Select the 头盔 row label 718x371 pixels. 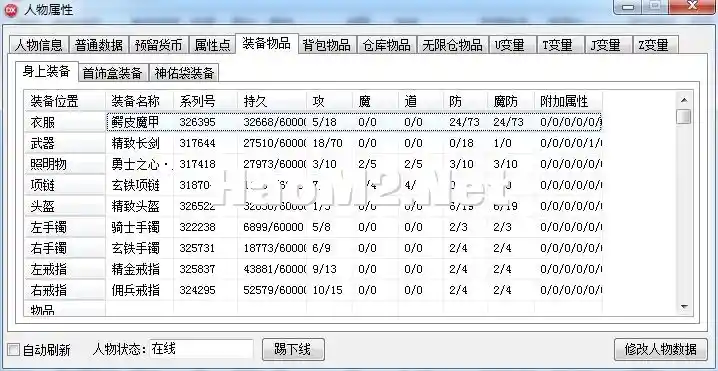tap(65, 207)
